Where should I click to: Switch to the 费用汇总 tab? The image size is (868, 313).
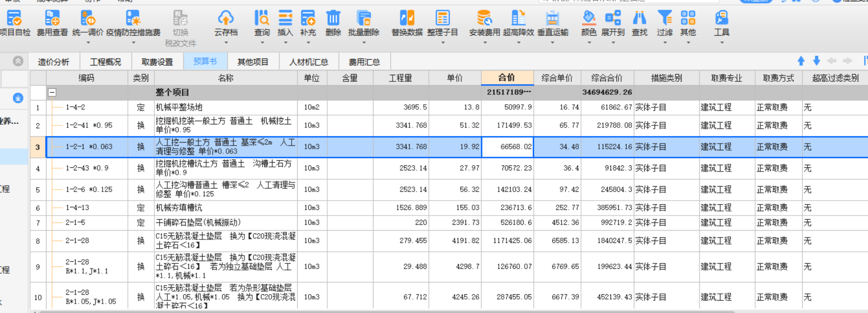364,62
